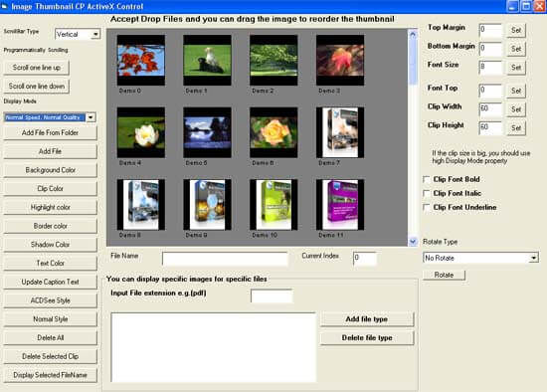Click the thumbnail list scroll-up arrow
Screen dimensions: 547x392
(413, 34)
